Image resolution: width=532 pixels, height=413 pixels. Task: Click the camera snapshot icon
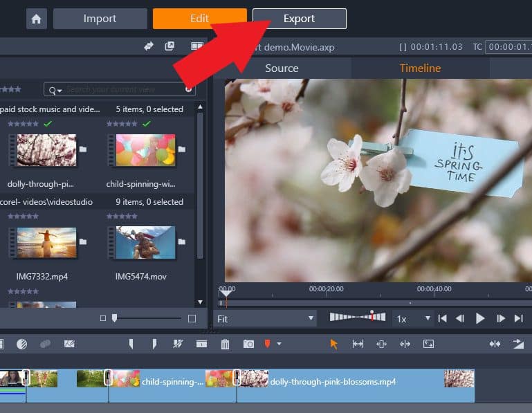point(248,344)
